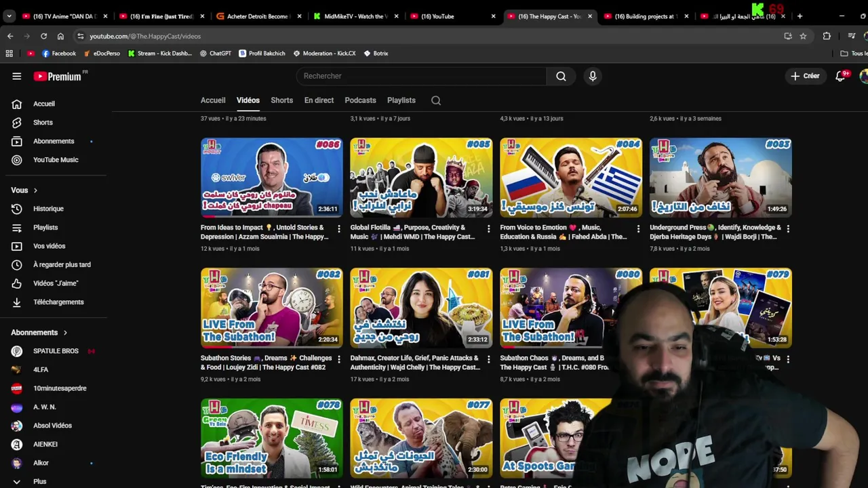Open video thumbnail #082 Live From Subathon
This screenshot has width=868, height=488.
pos(272,308)
